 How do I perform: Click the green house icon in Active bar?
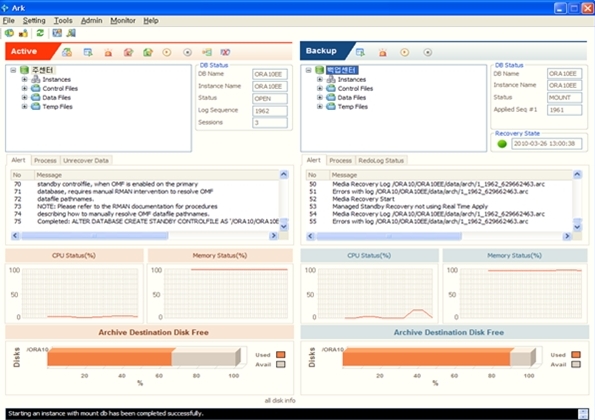pos(148,52)
